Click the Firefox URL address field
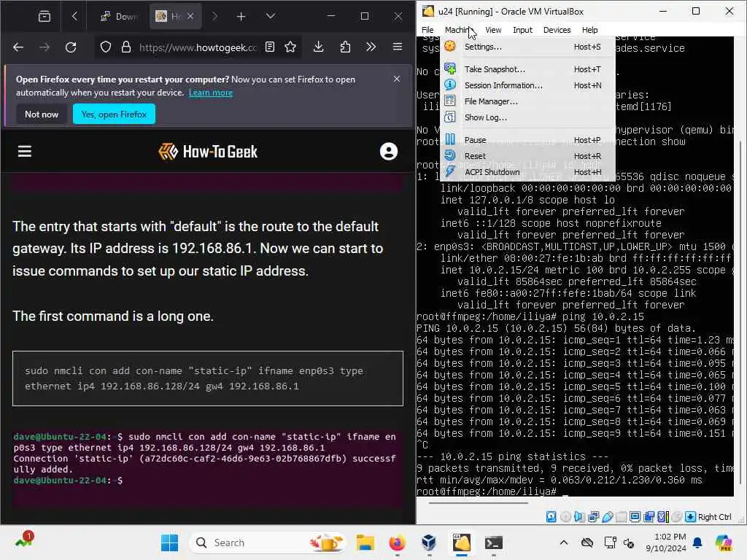The width and height of the screenshot is (747, 560). [198, 47]
